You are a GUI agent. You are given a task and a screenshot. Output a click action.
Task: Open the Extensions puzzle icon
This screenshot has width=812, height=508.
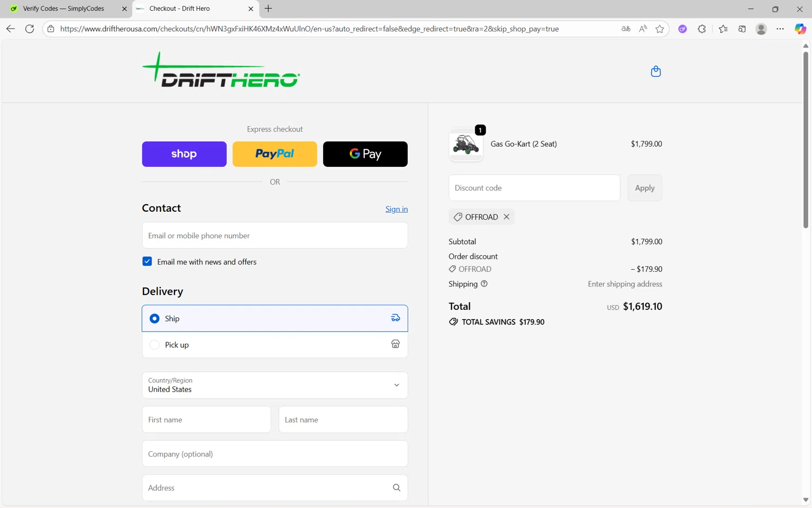click(x=702, y=29)
